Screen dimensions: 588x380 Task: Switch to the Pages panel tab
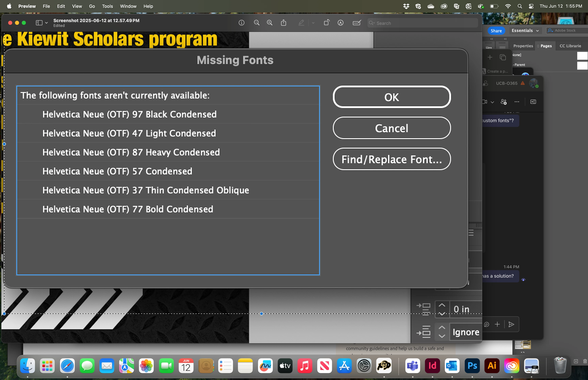click(x=546, y=46)
